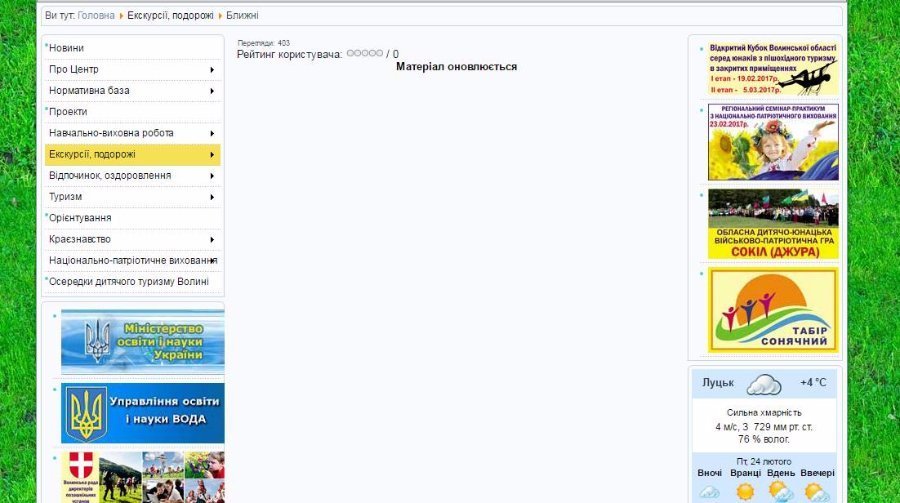This screenshot has width=900, height=503.
Task: Click the regional seminar sunflower banner
Action: 772,142
